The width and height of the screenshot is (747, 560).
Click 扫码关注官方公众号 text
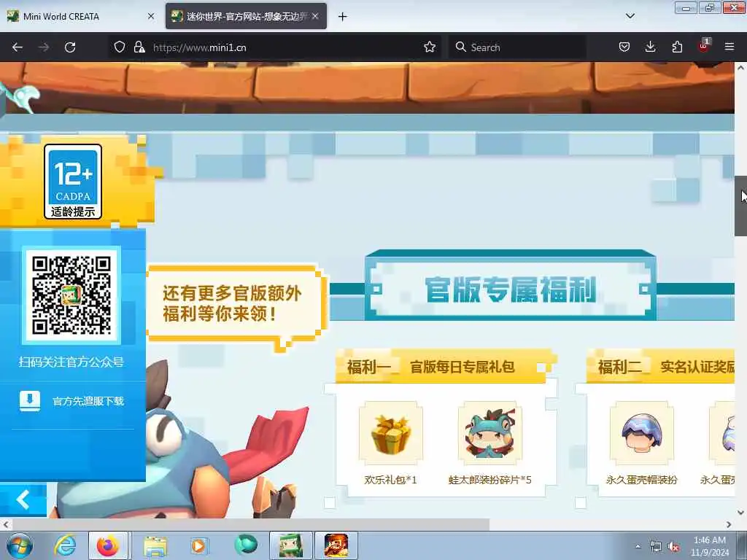pos(71,362)
